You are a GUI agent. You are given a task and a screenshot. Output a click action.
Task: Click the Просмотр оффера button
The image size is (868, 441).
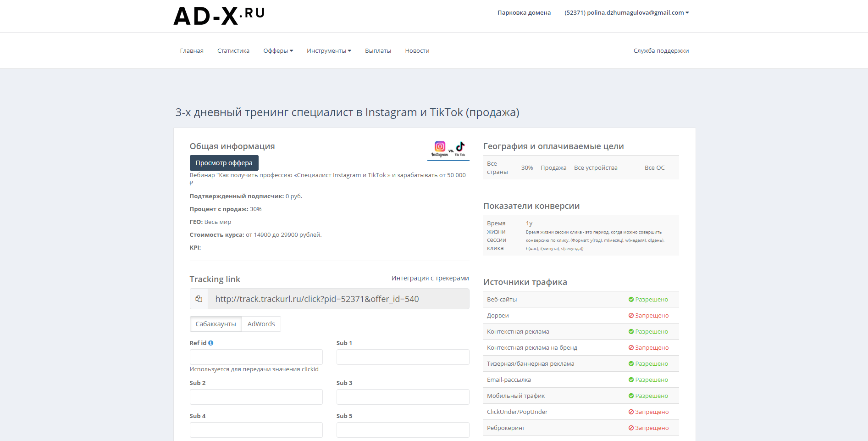(x=224, y=163)
